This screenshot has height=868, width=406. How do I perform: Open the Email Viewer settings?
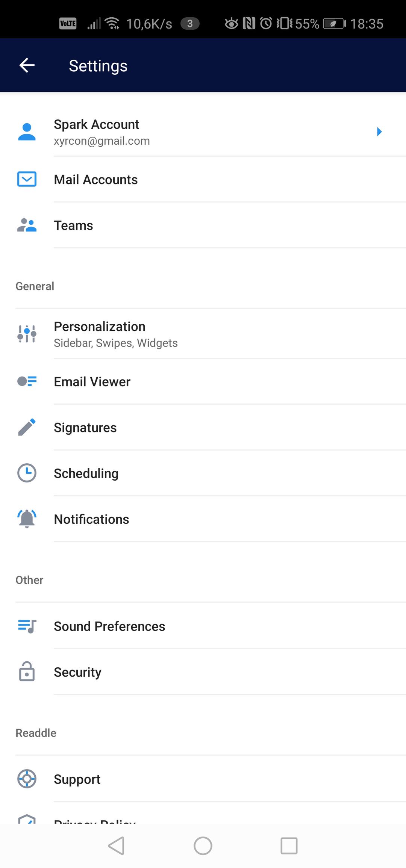pyautogui.click(x=203, y=381)
